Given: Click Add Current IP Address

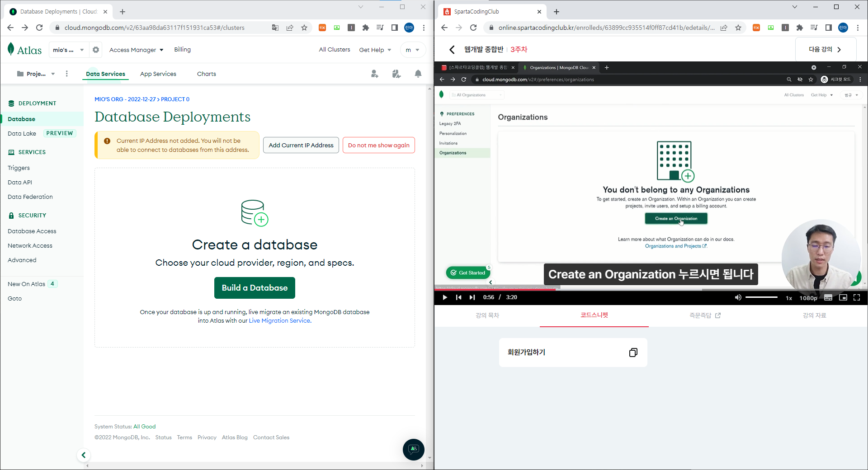Looking at the screenshot, I should pos(301,145).
